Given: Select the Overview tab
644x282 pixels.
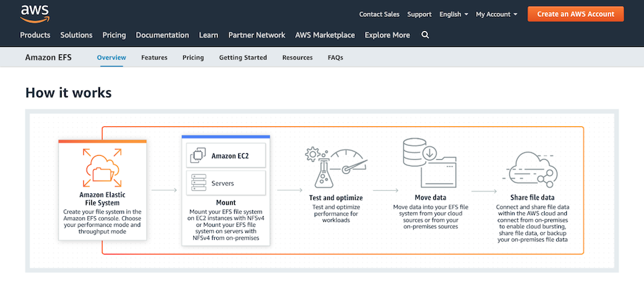Looking at the screenshot, I should tap(111, 58).
